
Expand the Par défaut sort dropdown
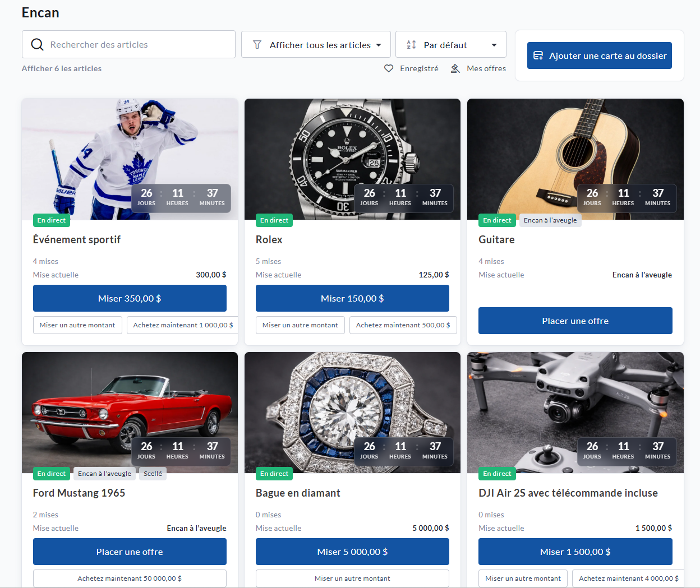[451, 44]
